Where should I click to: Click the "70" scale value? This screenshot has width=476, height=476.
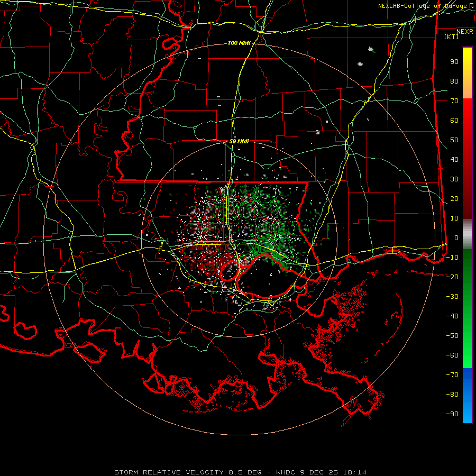(x=454, y=101)
